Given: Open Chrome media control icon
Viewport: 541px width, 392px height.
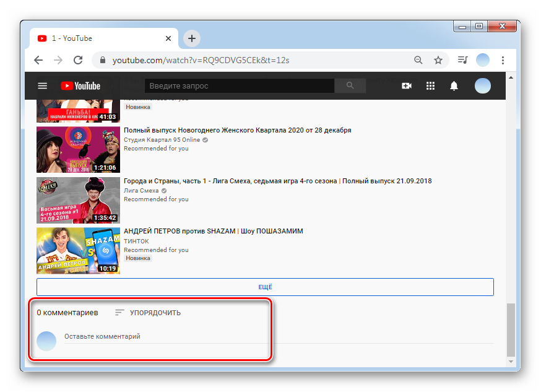Looking at the screenshot, I should [462, 60].
